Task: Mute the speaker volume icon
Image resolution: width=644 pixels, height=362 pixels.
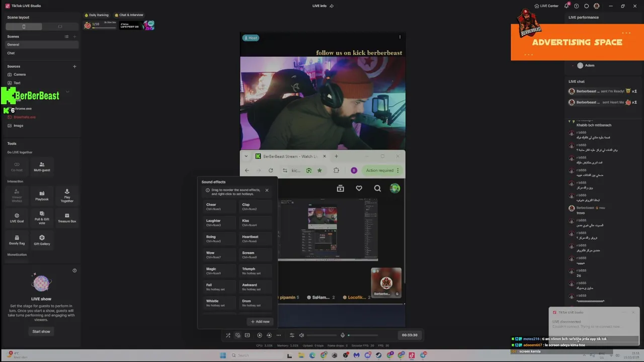Action: [x=301, y=335]
